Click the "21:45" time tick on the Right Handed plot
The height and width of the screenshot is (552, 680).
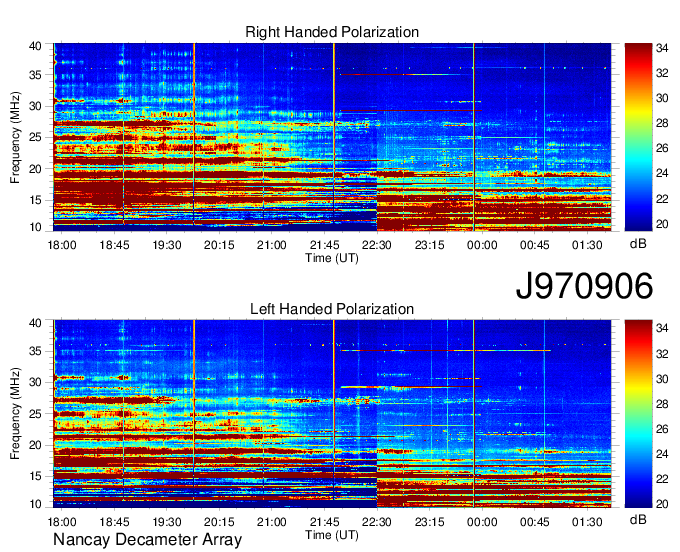point(324,245)
